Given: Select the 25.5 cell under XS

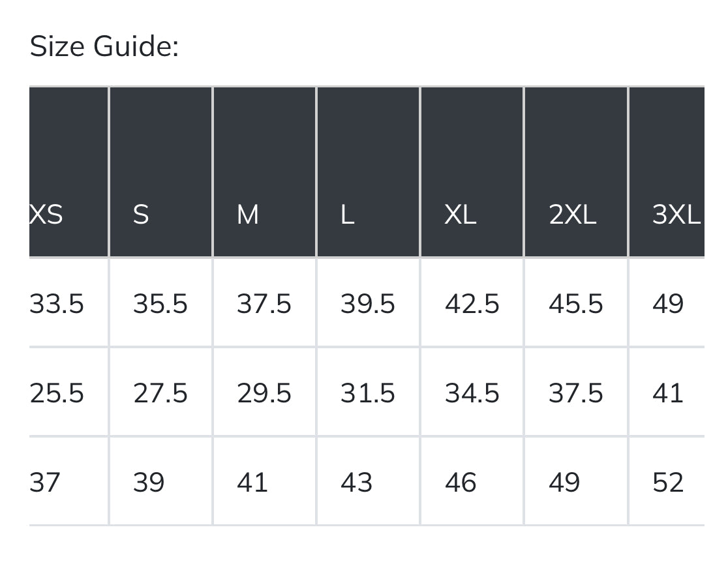Looking at the screenshot, I should click(57, 393).
